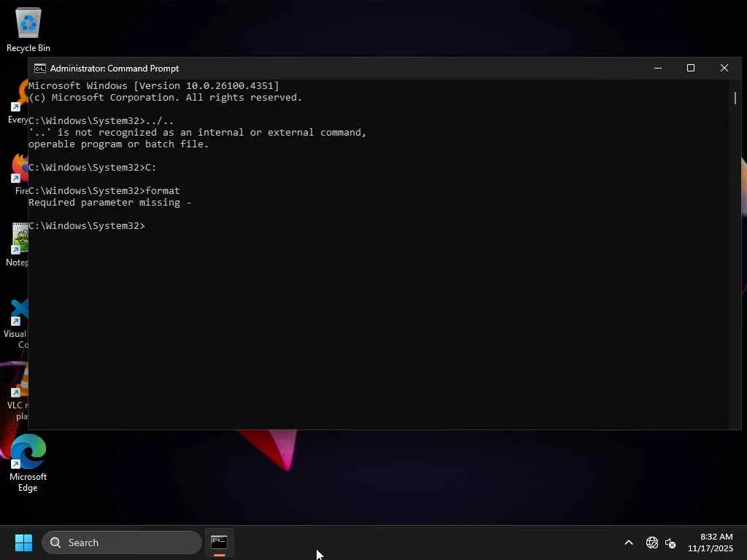Viewport: 747px width, 560px height.
Task: Minimize the Command Prompt window
Action: [x=658, y=68]
